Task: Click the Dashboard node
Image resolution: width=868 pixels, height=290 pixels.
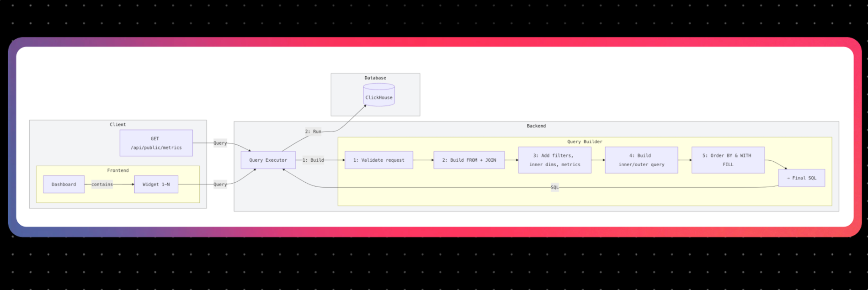Action: [64, 185]
